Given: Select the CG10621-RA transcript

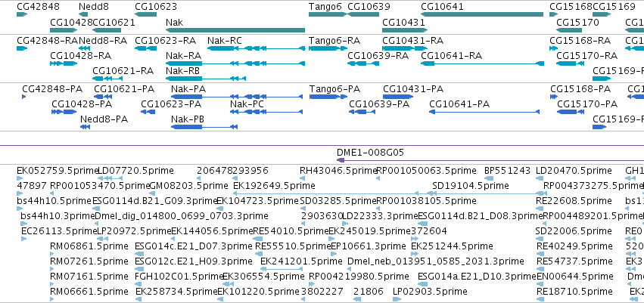Looking at the screenshot, I should pos(107,79).
